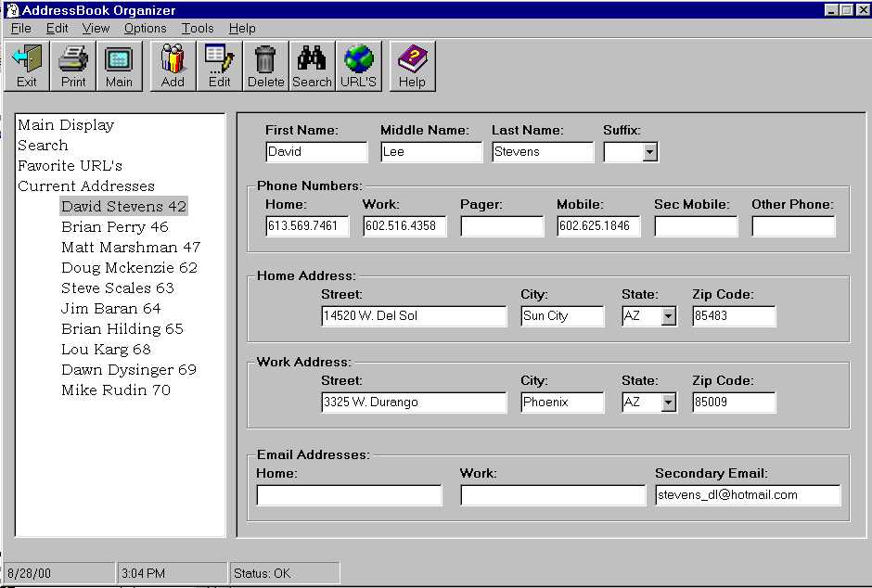
Task: Edit the selected contact via Edit icon
Action: click(219, 66)
